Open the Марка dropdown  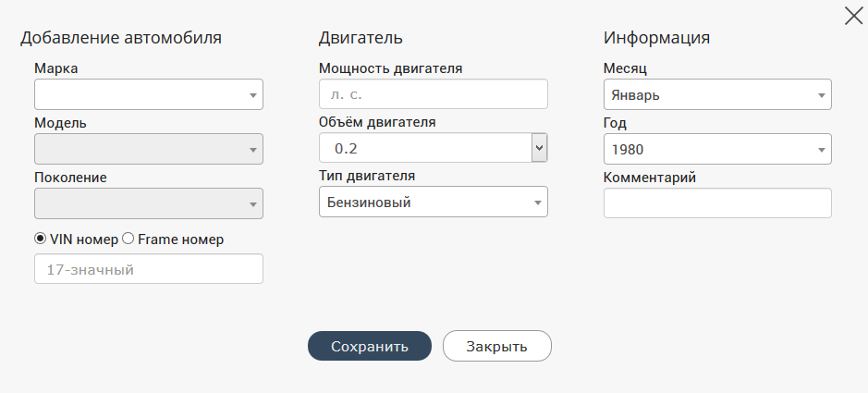(x=148, y=94)
